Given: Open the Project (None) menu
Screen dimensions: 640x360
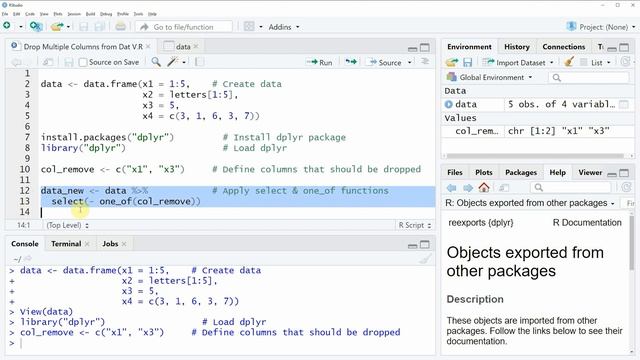Looking at the screenshot, I should 601,27.
